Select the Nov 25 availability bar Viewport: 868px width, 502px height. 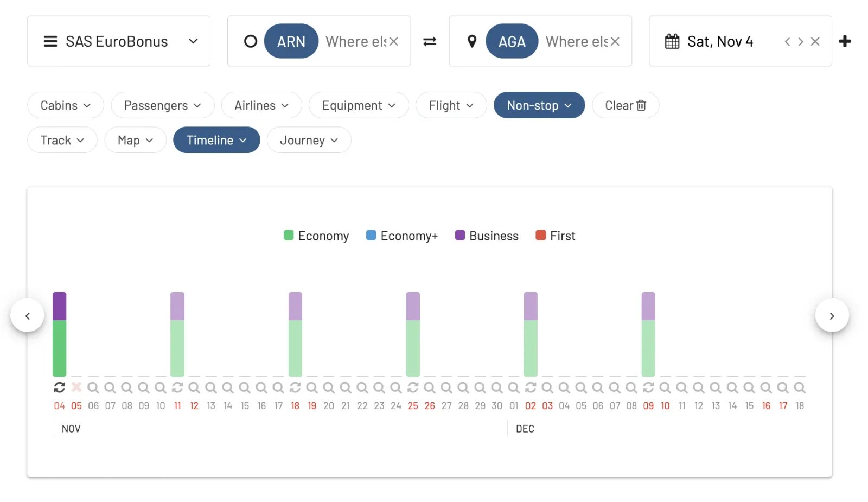[x=413, y=334]
